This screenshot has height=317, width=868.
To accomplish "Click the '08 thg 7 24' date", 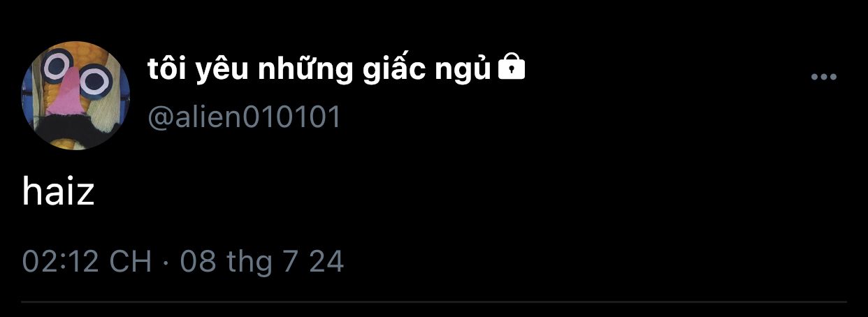I will (x=262, y=261).
